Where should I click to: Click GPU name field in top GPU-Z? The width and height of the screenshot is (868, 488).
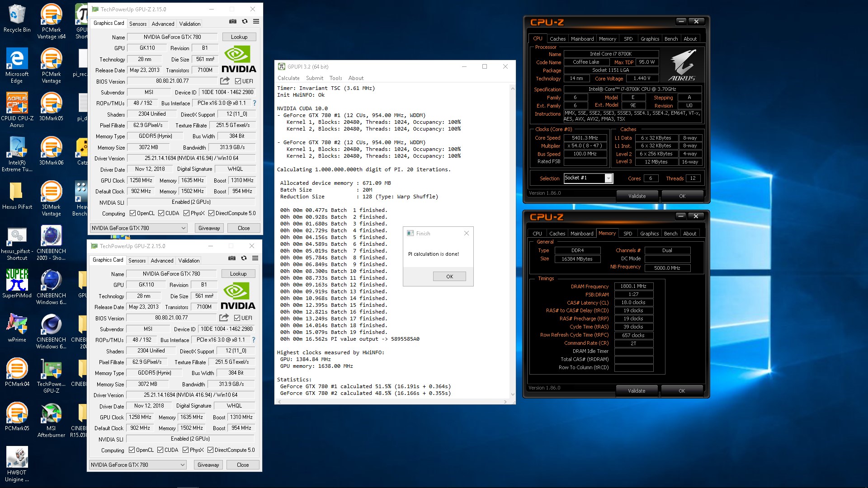tap(172, 37)
